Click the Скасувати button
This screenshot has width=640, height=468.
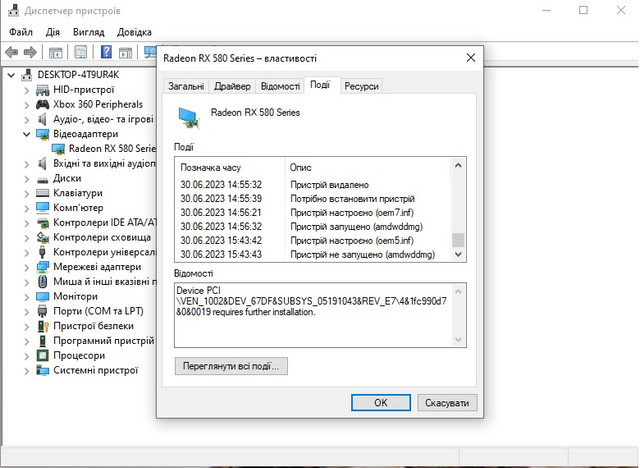pyautogui.click(x=447, y=403)
